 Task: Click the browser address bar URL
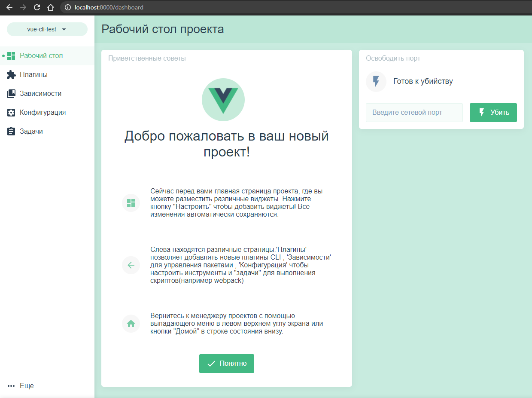[x=109, y=7]
